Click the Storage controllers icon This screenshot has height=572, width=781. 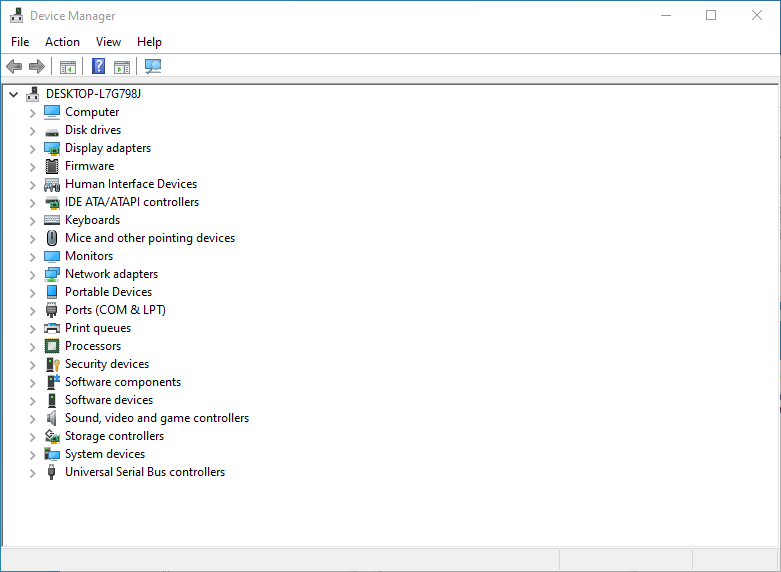[x=52, y=436]
